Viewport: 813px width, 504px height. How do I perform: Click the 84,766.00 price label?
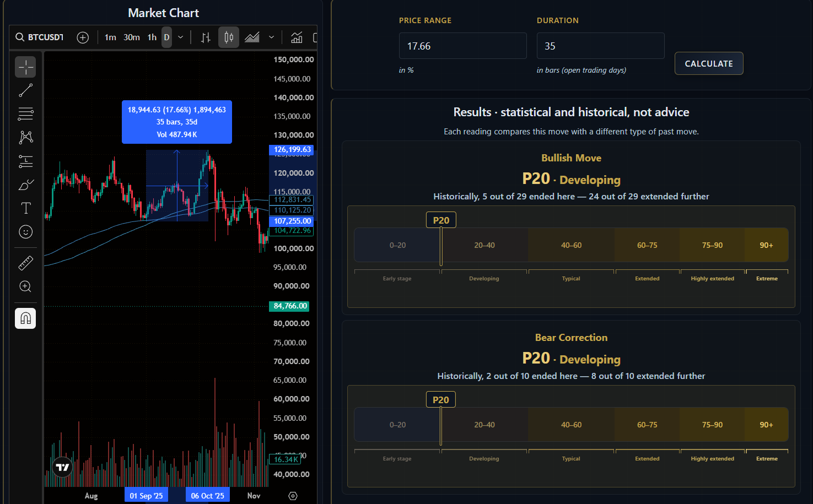[x=290, y=306]
